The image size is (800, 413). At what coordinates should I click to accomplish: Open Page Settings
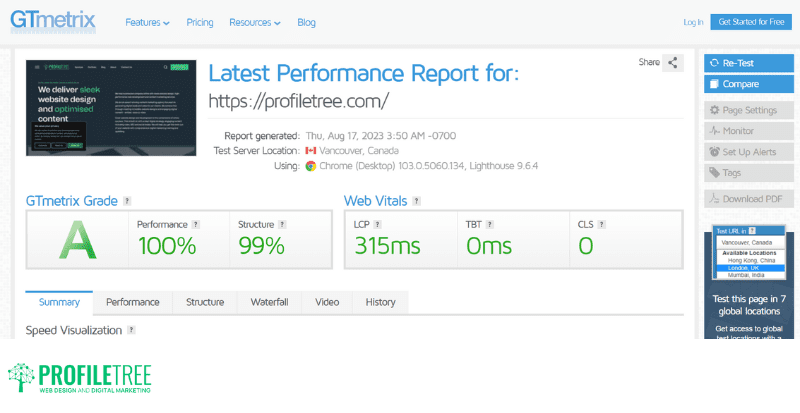click(x=748, y=110)
